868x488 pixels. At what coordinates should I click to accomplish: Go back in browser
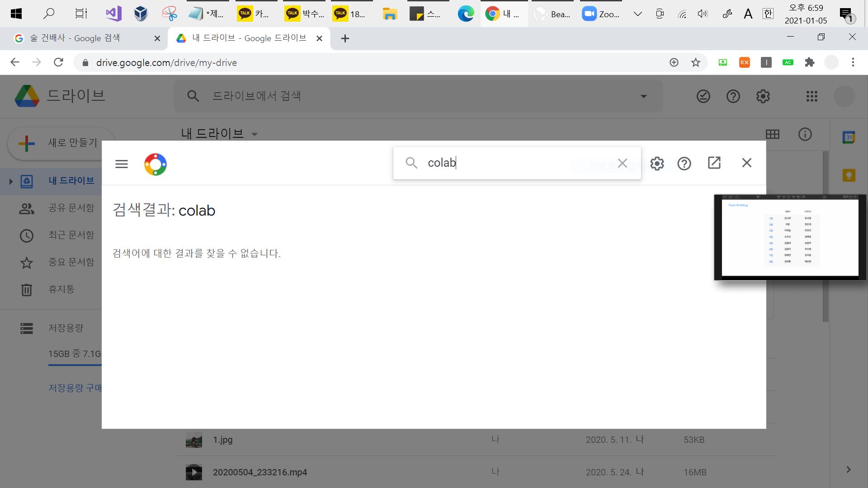click(15, 62)
